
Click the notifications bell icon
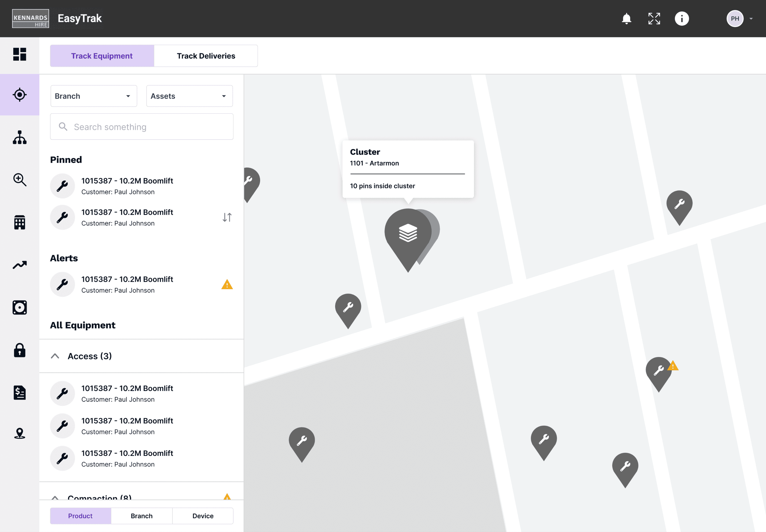(626, 19)
